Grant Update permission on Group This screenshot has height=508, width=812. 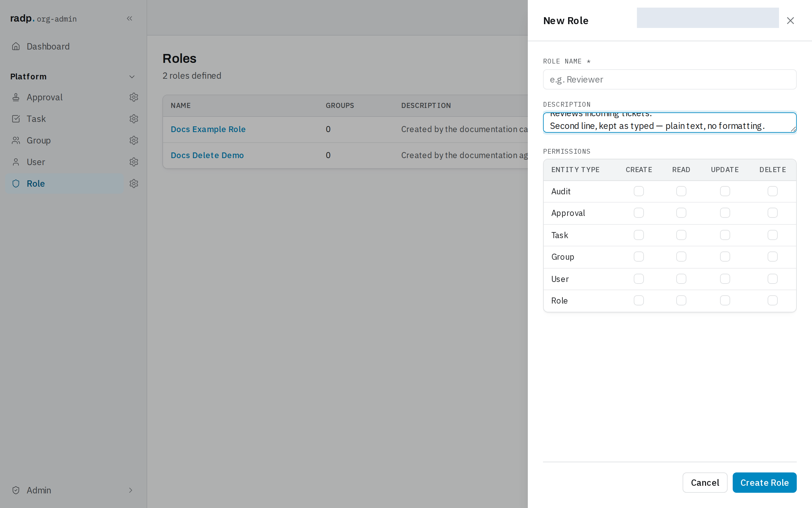coord(725,257)
